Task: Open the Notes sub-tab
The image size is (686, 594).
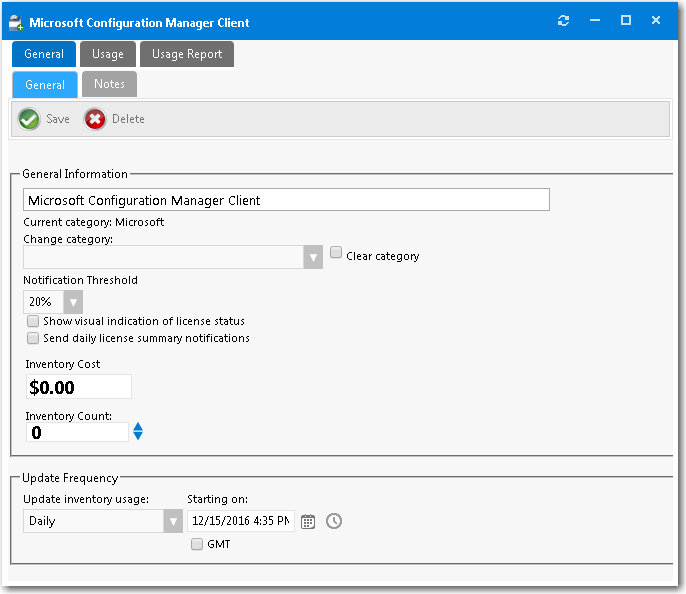Action: 109,84
